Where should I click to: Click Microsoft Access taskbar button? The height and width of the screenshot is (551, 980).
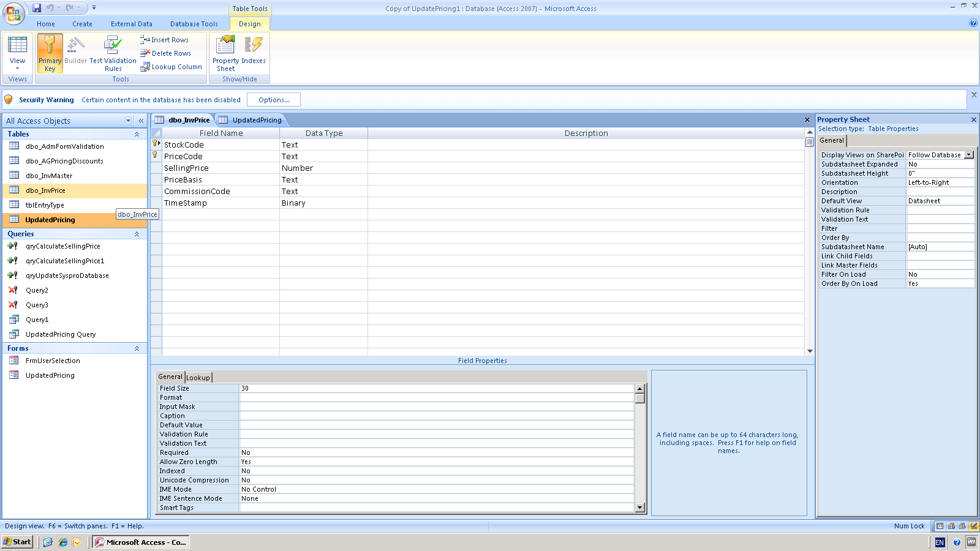141,542
